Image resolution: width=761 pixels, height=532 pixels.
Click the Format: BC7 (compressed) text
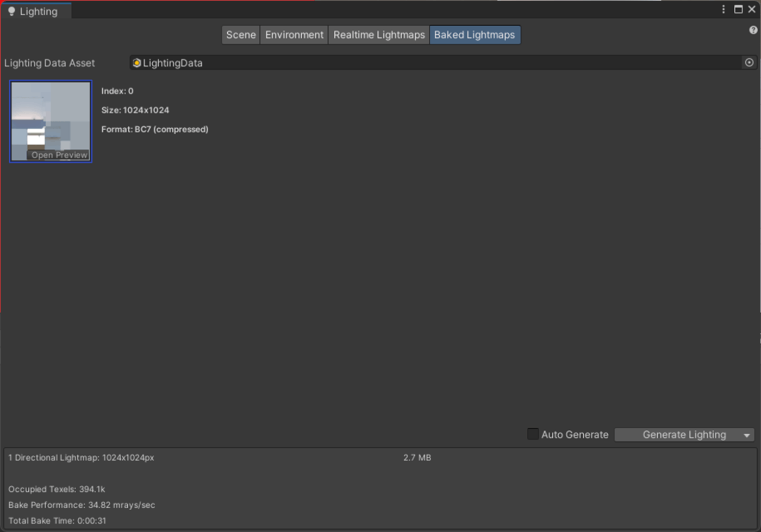tap(154, 129)
